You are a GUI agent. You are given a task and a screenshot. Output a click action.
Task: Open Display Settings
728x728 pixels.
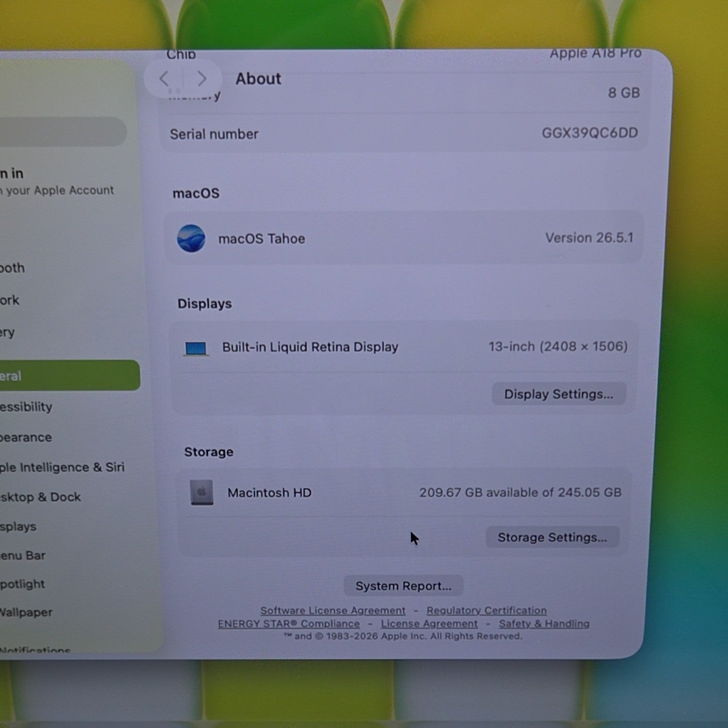coord(559,394)
